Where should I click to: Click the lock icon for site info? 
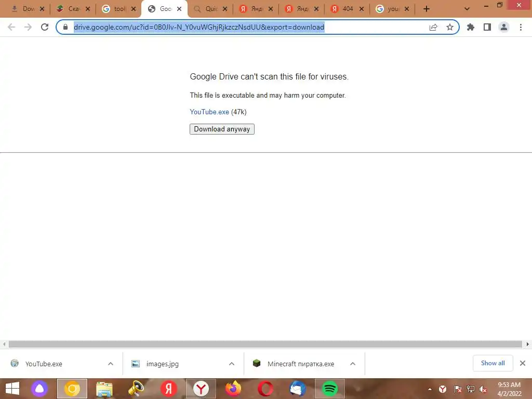65,27
